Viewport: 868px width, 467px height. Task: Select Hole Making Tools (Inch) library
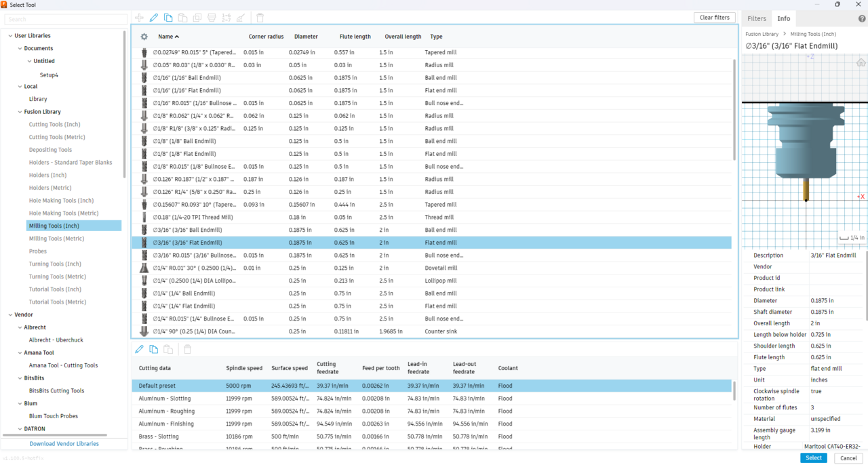(61, 201)
